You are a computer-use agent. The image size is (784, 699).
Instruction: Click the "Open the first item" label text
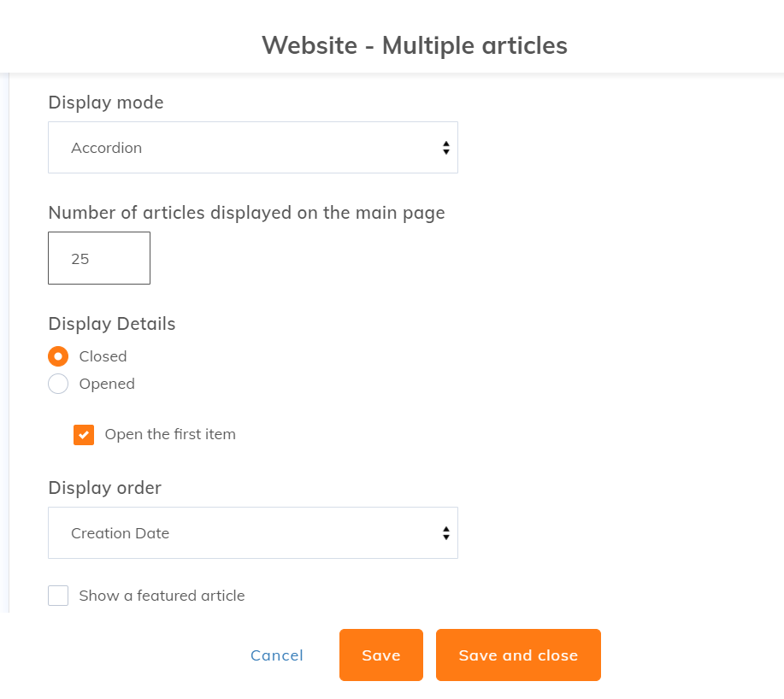[x=170, y=434]
